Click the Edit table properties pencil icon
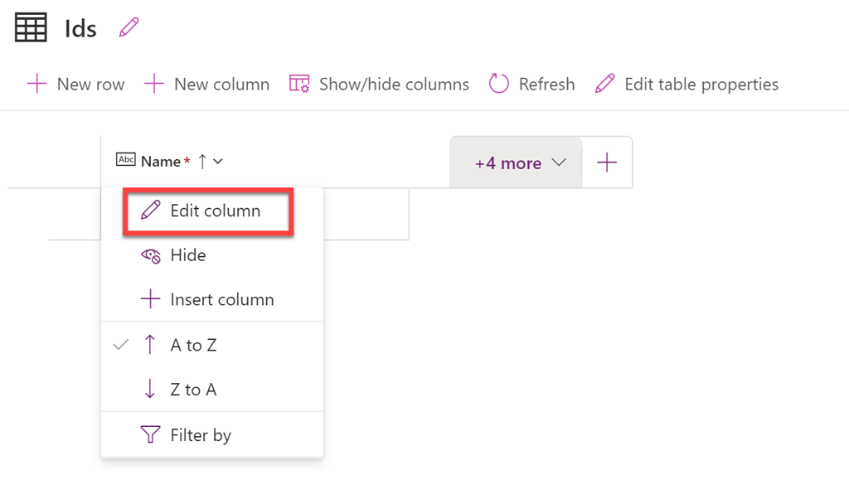This screenshot has width=849, height=504. 605,84
